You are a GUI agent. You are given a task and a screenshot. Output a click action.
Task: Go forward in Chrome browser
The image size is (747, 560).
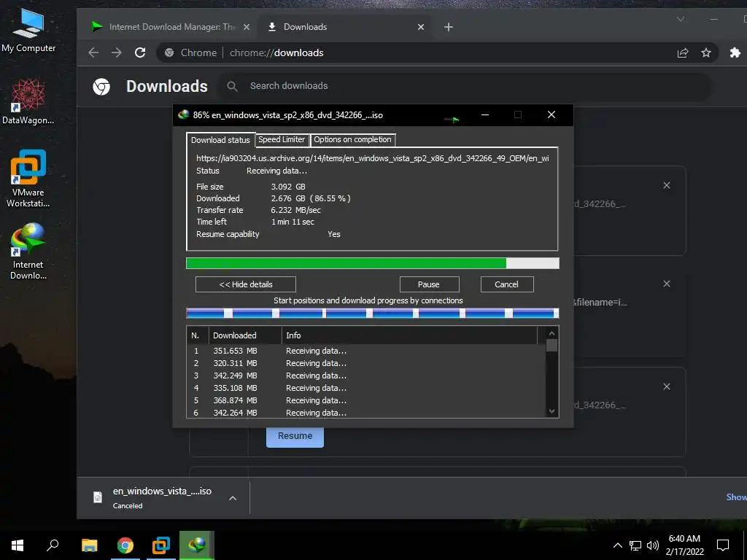point(117,52)
